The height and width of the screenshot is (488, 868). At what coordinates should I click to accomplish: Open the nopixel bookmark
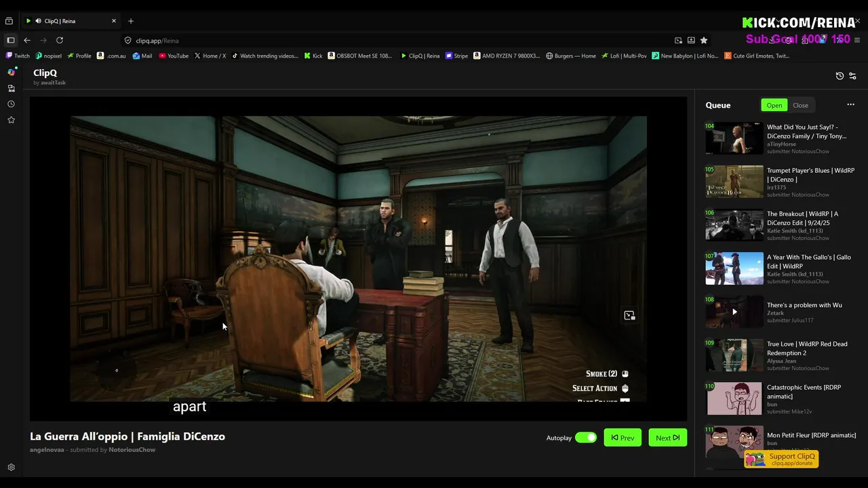click(x=49, y=56)
